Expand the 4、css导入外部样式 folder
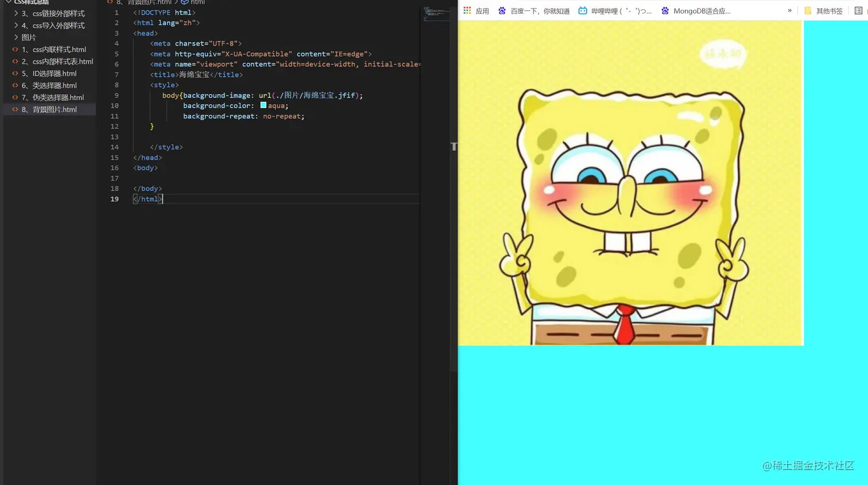Screen dimensions: 868x485 pyautogui.click(x=16, y=25)
